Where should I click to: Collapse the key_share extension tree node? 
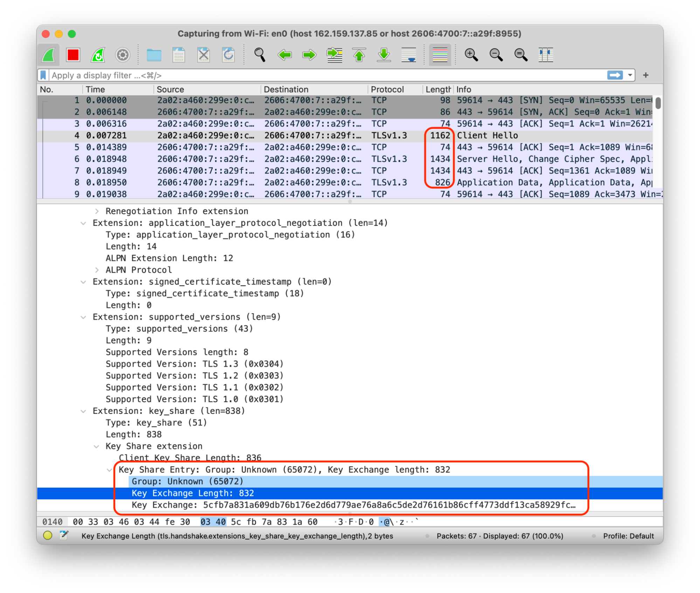click(x=83, y=411)
